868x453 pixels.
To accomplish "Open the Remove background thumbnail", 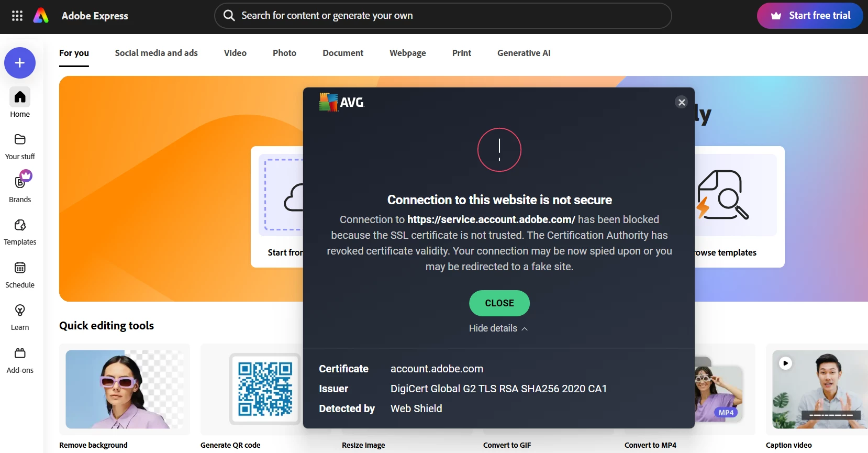I will 125,389.
